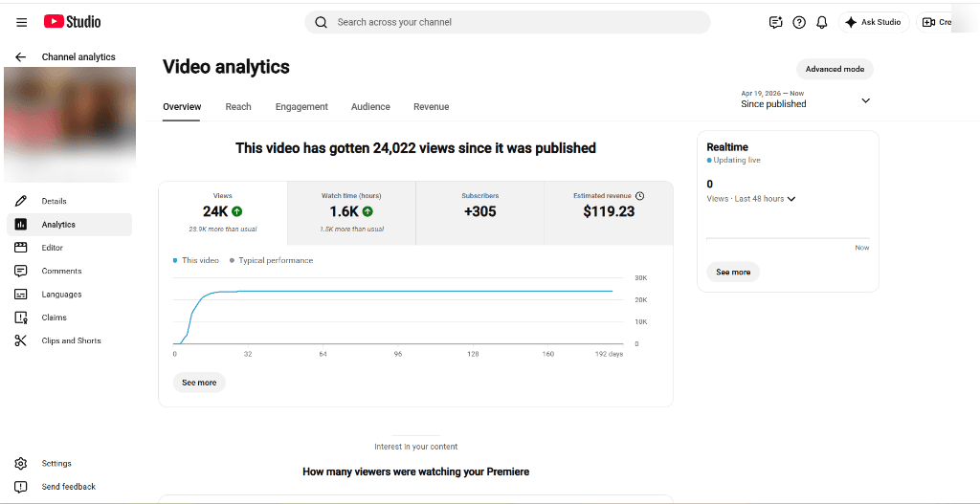
Task: Open the Help question mark icon
Action: click(799, 23)
